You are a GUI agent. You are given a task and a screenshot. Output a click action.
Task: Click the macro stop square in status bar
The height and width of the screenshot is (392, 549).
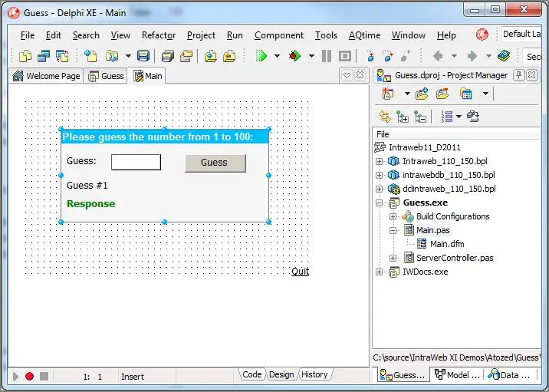(44, 376)
